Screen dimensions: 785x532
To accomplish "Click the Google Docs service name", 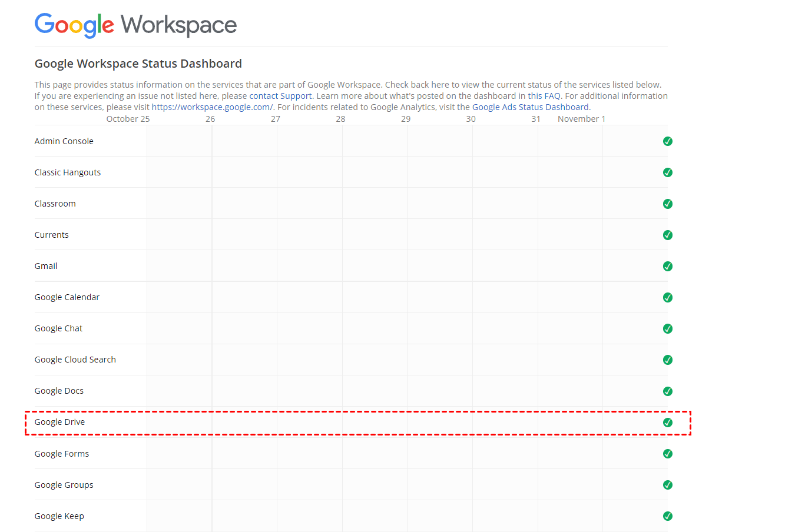I will pos(59,391).
